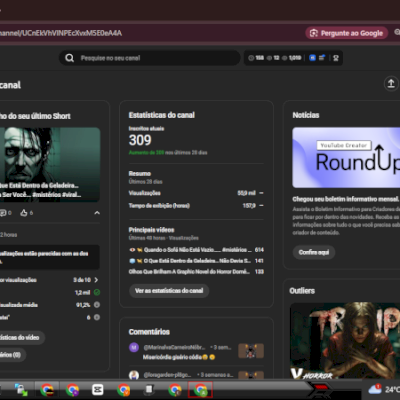Viewport: 400px width, 400px height.
Task: Open video 'Quando o Sofá Não Está Vazio'
Action: coord(197,250)
